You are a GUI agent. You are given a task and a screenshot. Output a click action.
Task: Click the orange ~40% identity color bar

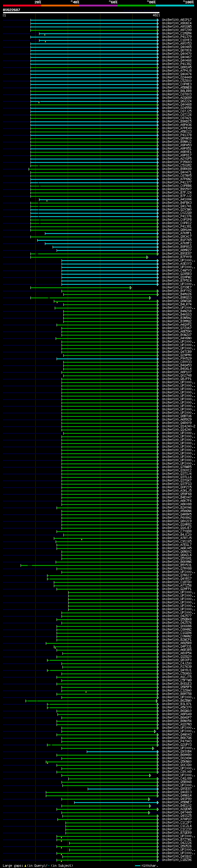(x=60, y=6)
